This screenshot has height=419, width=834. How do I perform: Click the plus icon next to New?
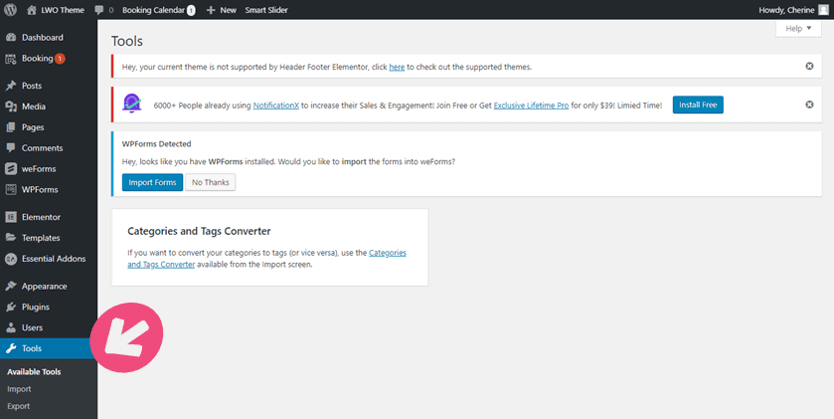(211, 10)
